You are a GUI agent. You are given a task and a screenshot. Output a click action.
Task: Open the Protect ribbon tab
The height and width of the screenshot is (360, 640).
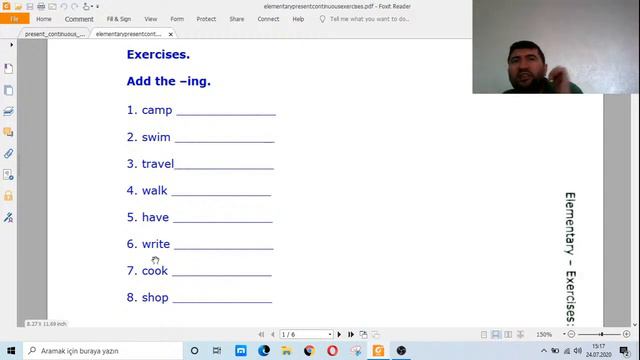tap(206, 19)
